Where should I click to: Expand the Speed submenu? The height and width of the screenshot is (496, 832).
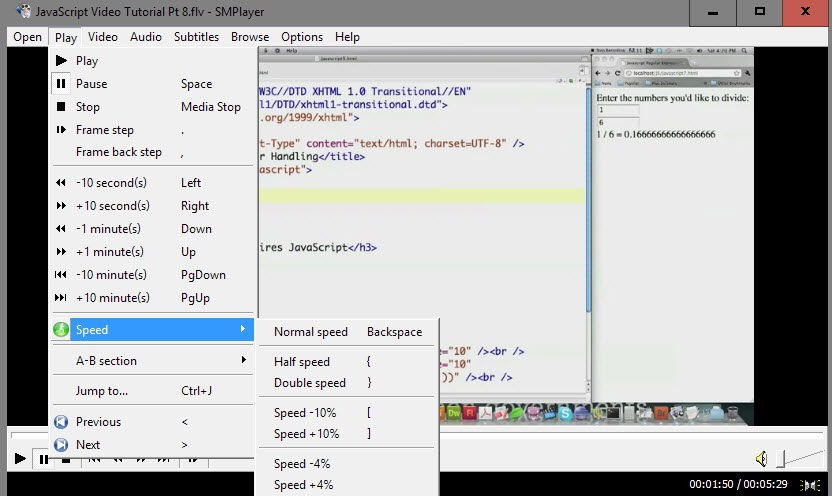[x=153, y=329]
